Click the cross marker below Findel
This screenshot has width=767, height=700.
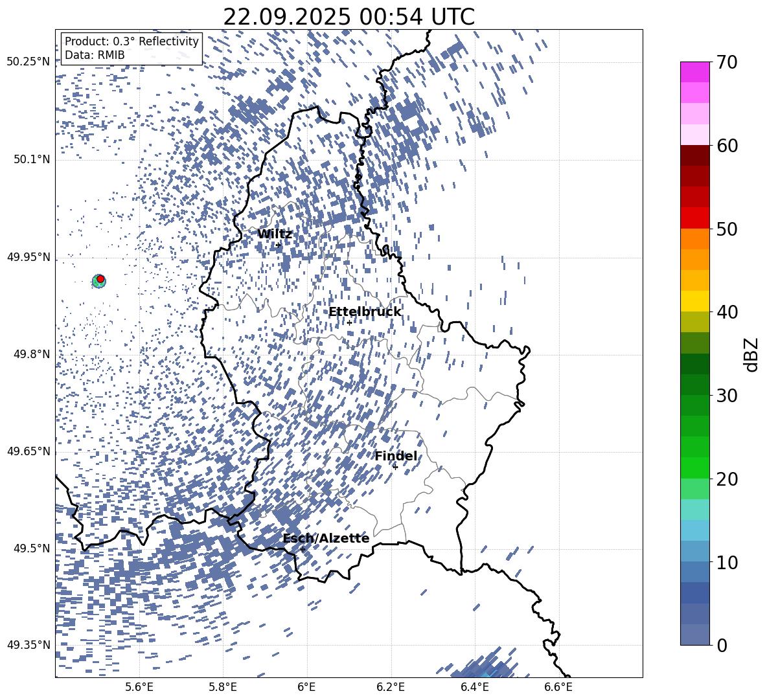click(x=395, y=467)
